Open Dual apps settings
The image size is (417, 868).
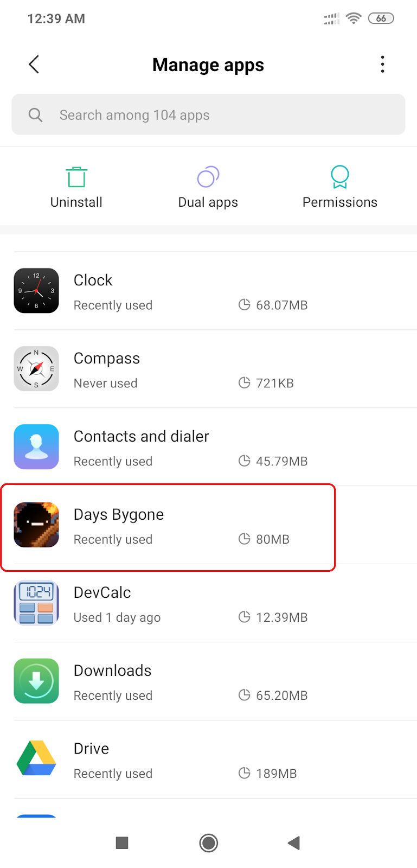(208, 177)
